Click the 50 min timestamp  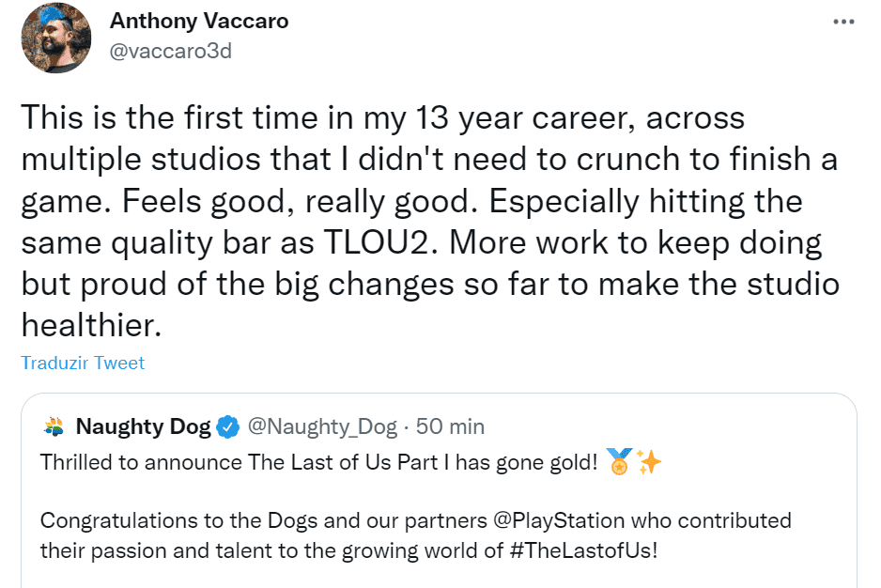pyautogui.click(x=450, y=426)
